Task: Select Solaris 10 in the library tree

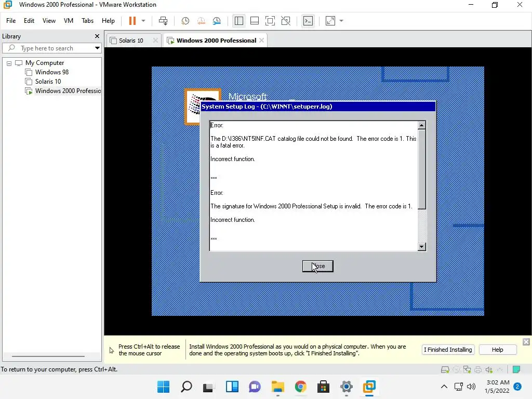Action: point(48,82)
